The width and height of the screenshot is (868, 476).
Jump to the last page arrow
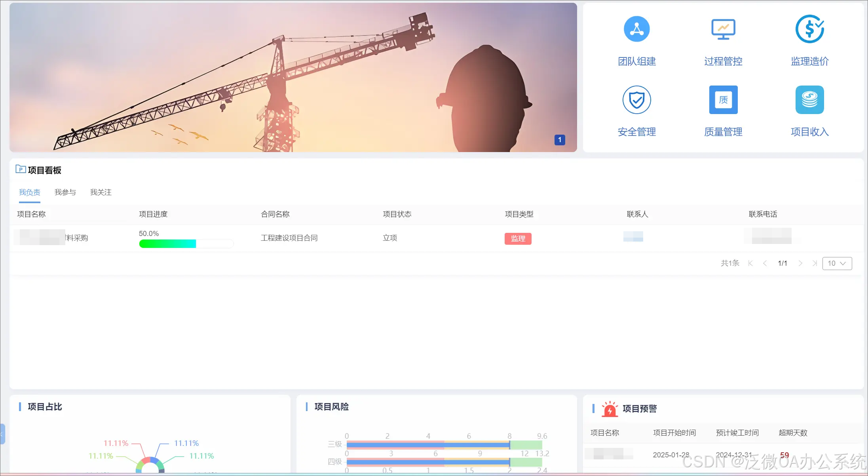[x=815, y=263]
